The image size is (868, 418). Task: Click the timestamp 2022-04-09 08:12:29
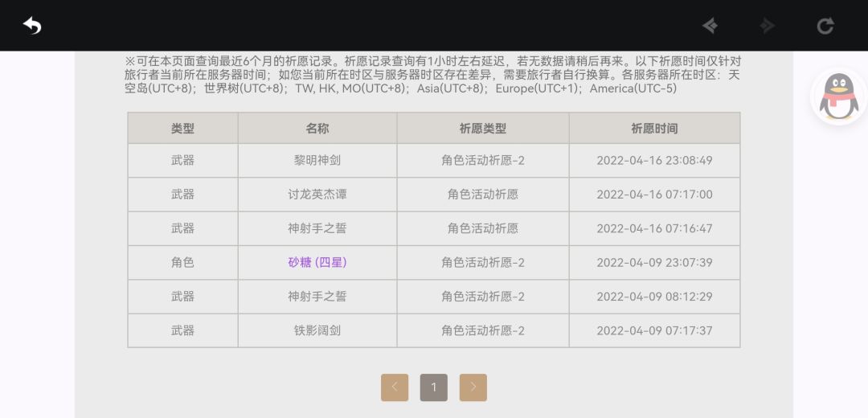[654, 297]
